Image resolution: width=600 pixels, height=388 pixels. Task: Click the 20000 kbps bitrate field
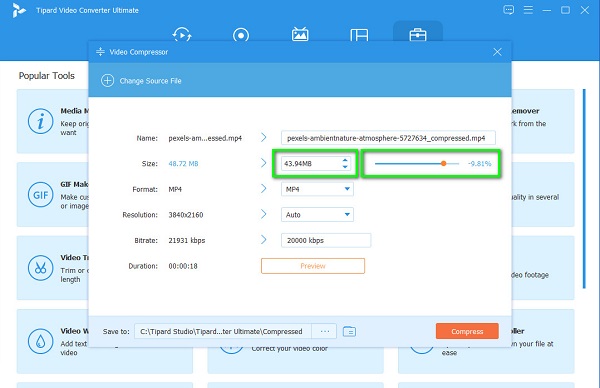point(326,240)
